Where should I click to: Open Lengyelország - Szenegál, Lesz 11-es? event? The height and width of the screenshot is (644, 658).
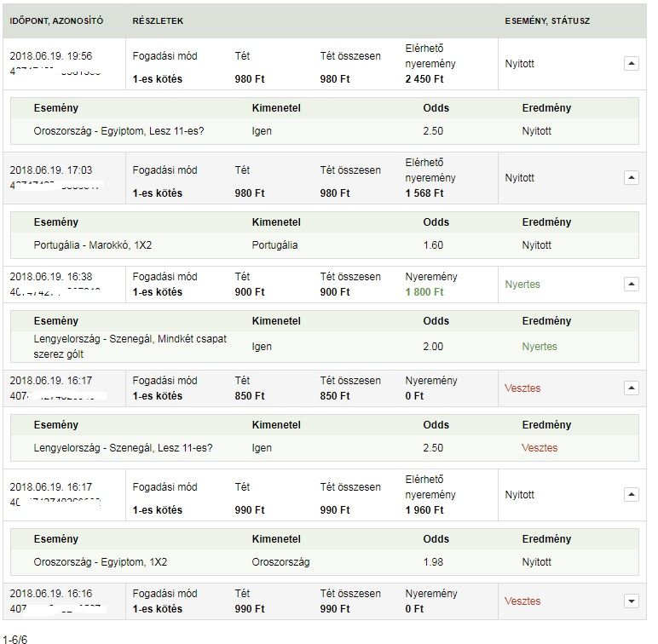(123, 448)
